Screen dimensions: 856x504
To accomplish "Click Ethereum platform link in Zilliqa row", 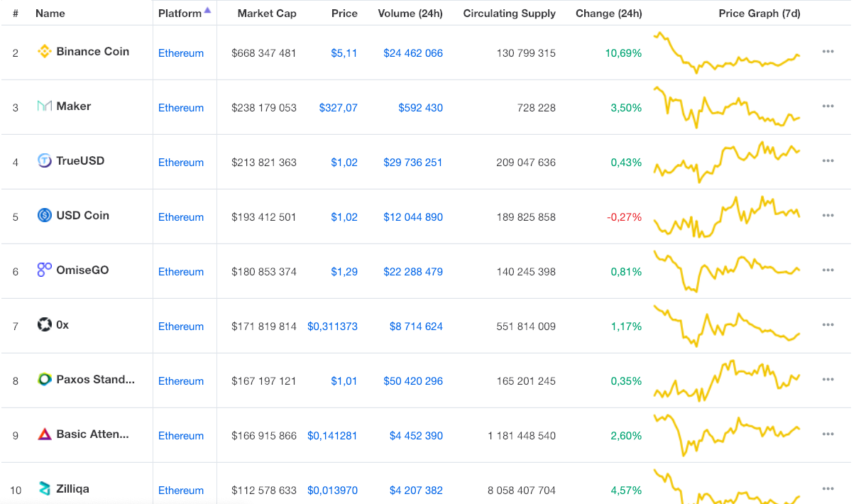I will 181,491.
